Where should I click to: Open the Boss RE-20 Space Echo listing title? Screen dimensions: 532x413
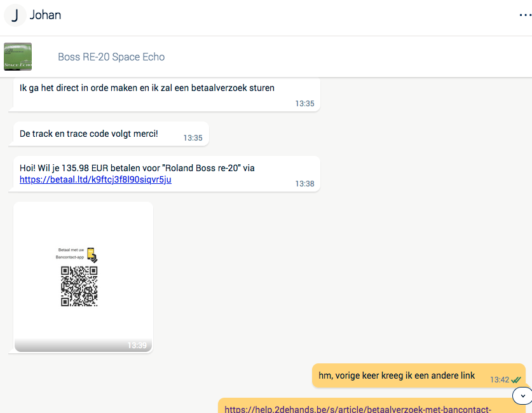pyautogui.click(x=111, y=57)
